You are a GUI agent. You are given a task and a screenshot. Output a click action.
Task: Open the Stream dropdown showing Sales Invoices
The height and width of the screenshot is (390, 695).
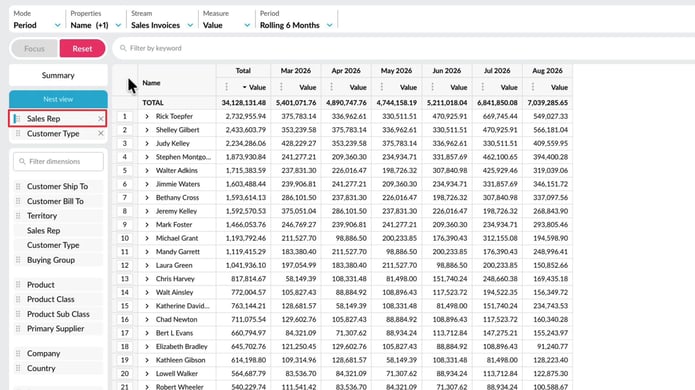[x=162, y=20]
